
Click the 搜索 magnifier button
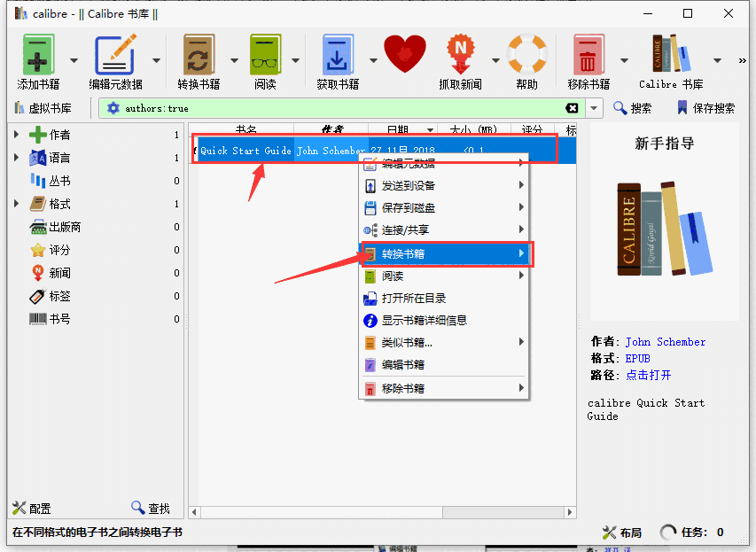click(632, 108)
